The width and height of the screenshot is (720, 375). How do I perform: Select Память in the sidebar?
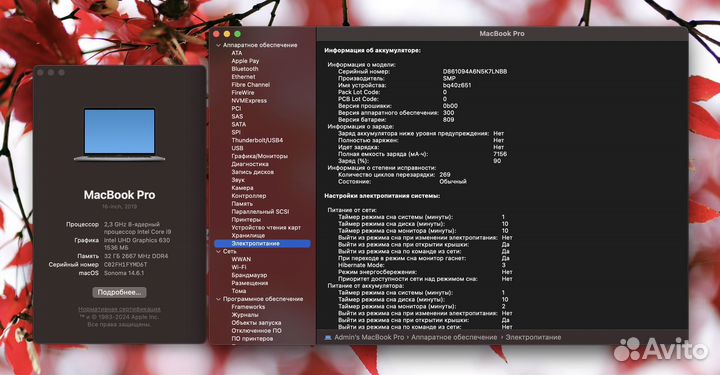pyautogui.click(x=242, y=204)
